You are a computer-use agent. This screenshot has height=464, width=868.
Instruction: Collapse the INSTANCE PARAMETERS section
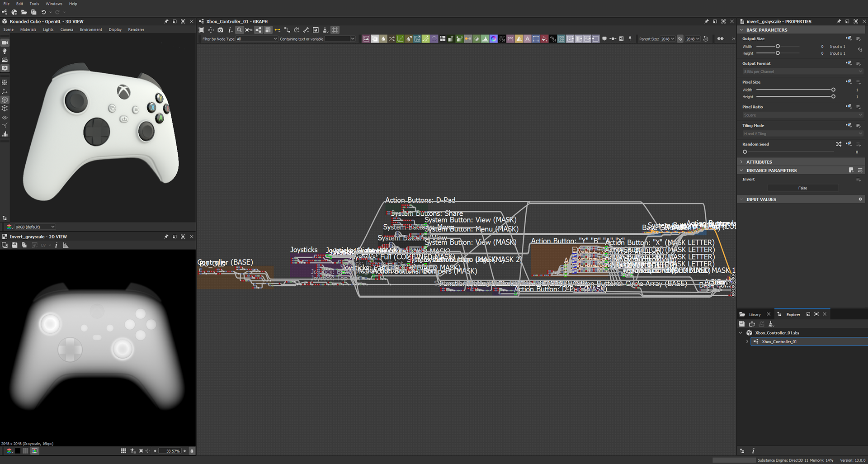[741, 170]
